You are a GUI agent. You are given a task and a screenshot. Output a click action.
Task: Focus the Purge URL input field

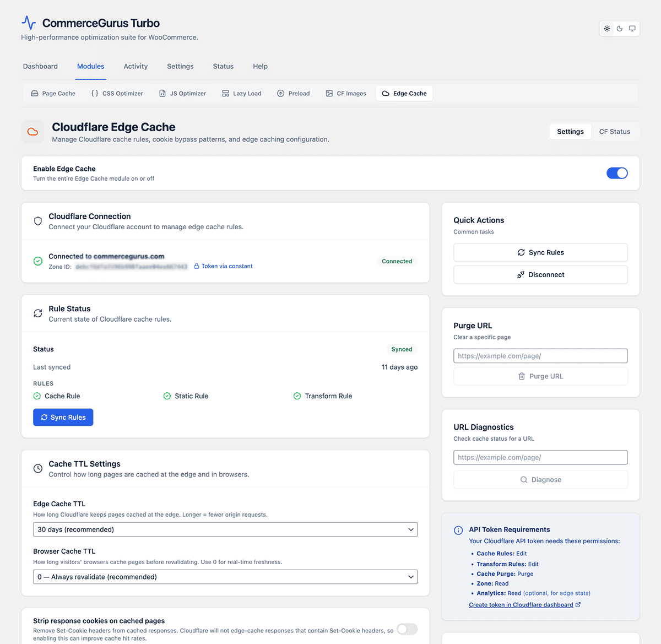click(540, 356)
